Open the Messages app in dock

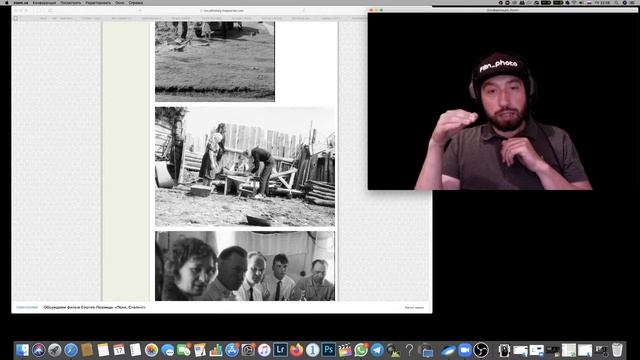[167, 350]
